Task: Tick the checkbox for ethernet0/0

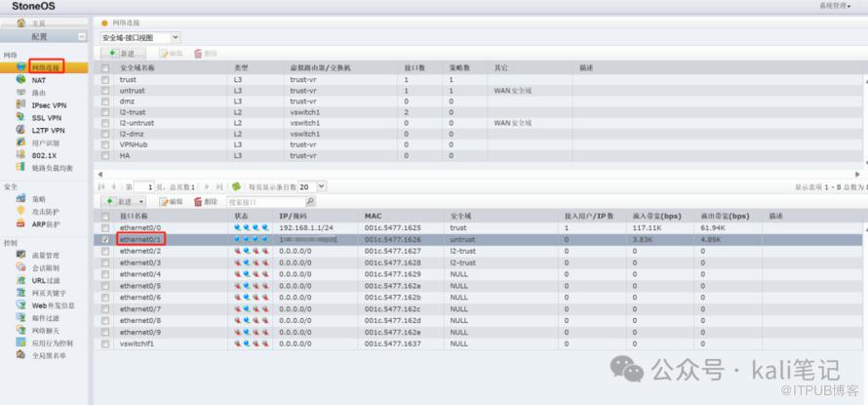Action: (105, 226)
